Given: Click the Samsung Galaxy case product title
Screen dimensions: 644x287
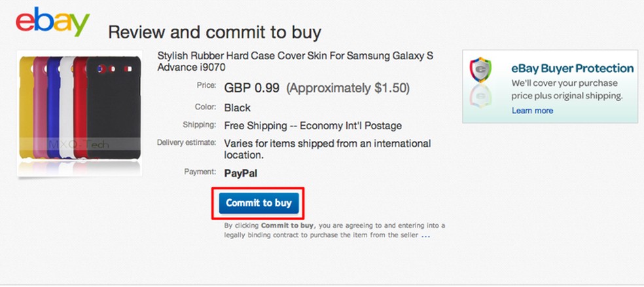Looking at the screenshot, I should pos(295,62).
